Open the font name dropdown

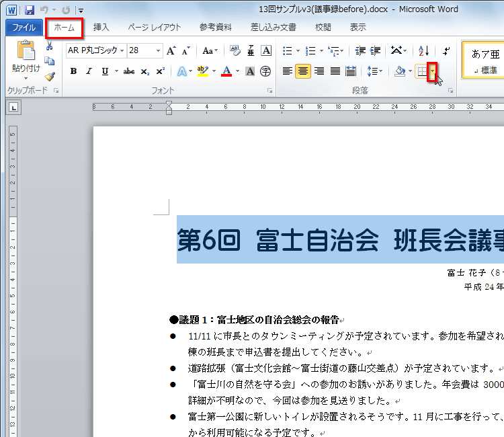click(122, 50)
